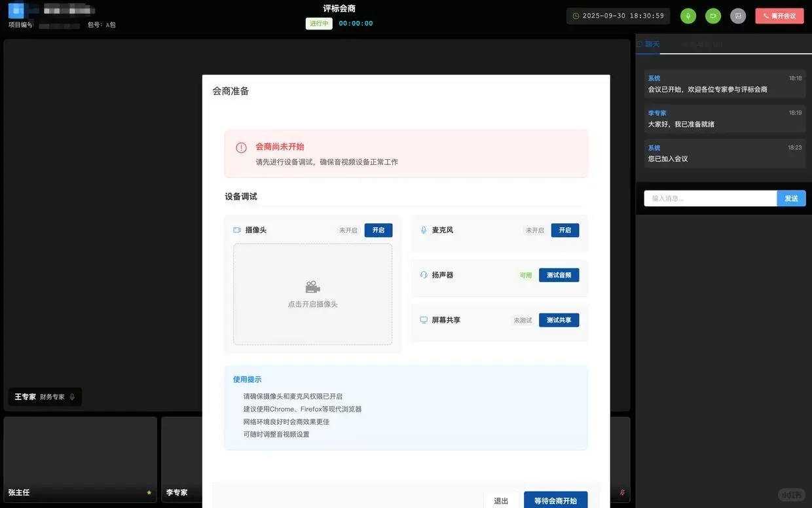812x508 pixels.
Task: Click the 输入消息 chat input field
Action: tap(710, 198)
